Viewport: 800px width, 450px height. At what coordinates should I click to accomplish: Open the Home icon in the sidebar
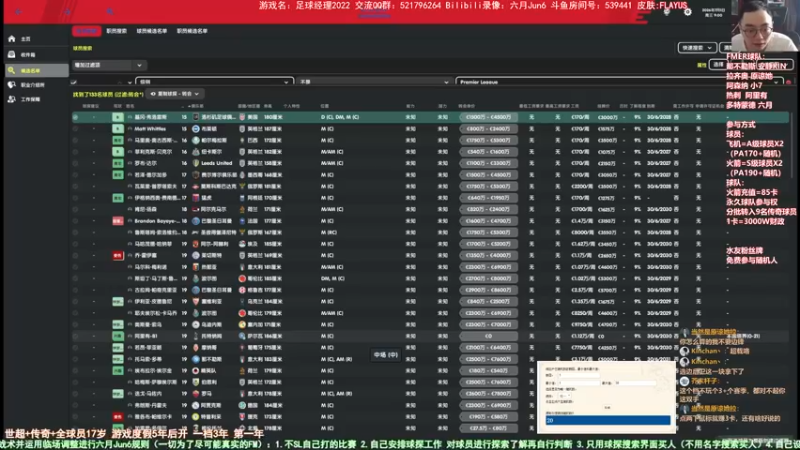point(12,39)
